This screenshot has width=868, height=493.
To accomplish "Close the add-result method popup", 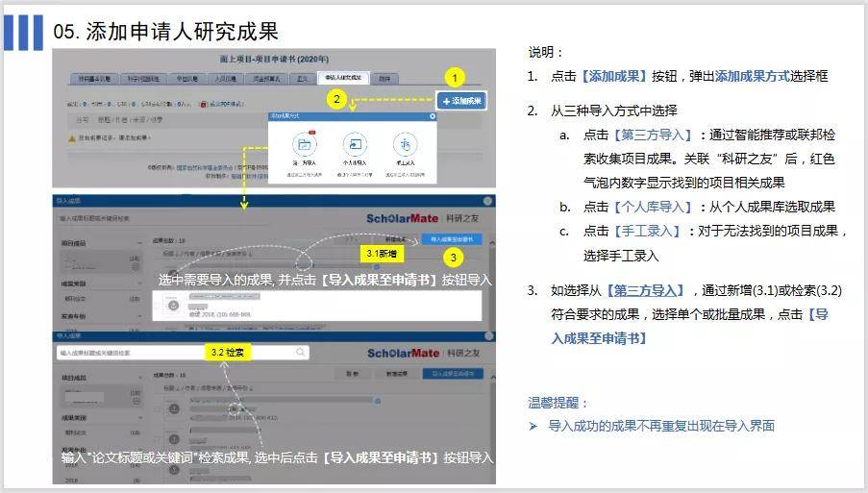I will point(433,116).
